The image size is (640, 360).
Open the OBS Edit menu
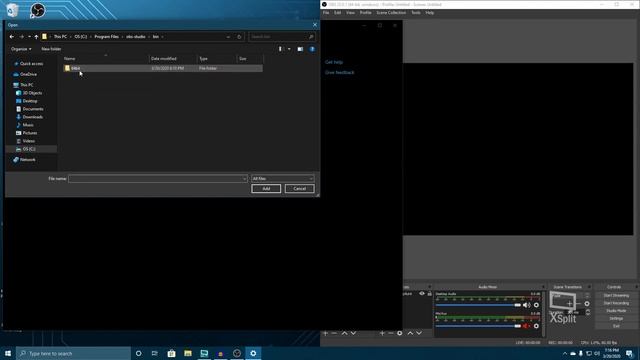(x=337, y=13)
